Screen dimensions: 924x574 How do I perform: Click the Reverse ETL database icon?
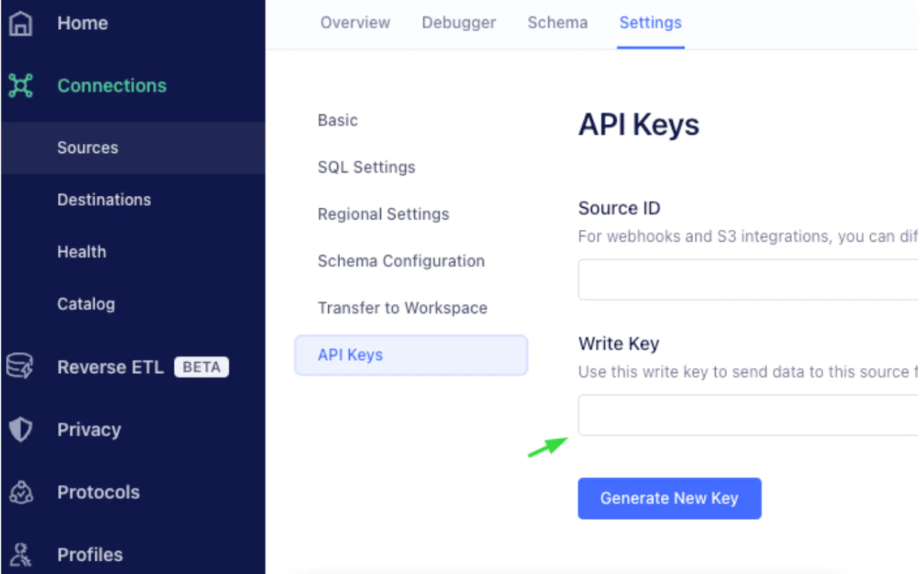click(20, 367)
